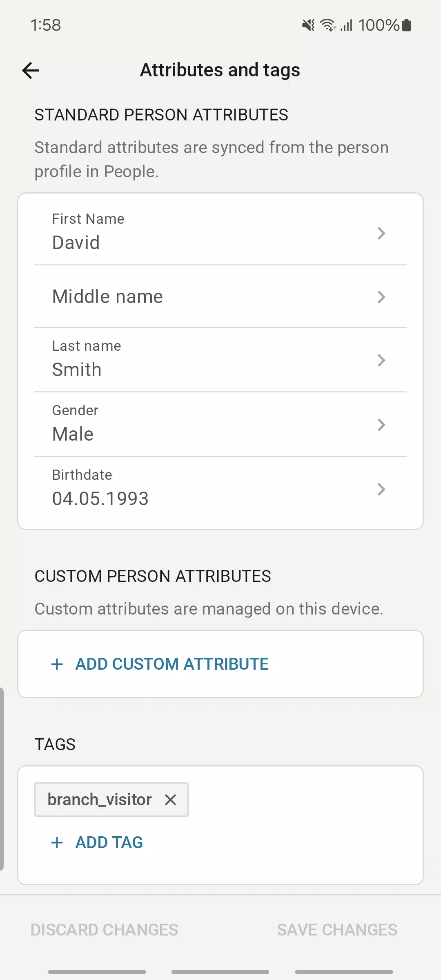Tap the Wi-Fi status icon
Viewport: 441px width, 980px height.
click(327, 25)
